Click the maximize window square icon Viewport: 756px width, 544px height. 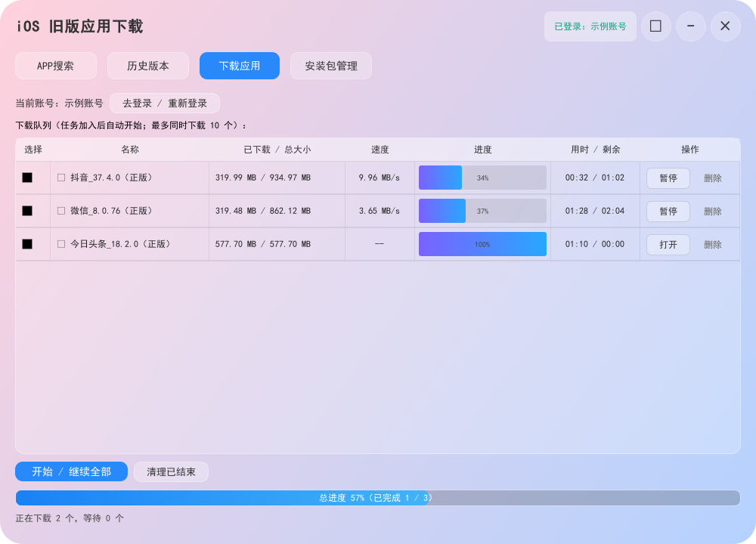click(655, 26)
